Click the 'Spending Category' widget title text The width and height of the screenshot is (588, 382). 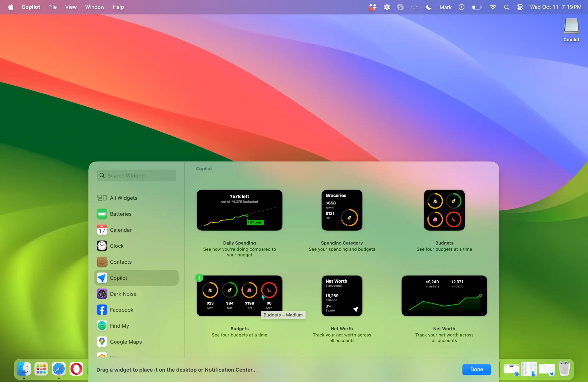tap(342, 243)
